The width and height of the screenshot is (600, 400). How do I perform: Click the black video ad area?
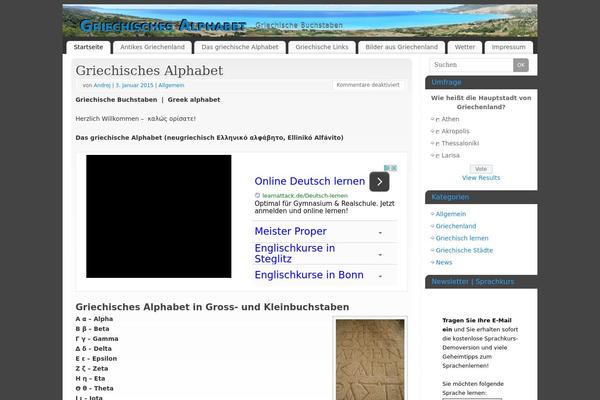pos(158,216)
